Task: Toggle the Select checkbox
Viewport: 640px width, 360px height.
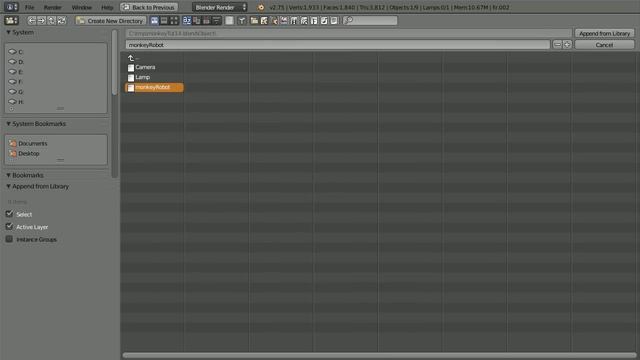Action: pos(9,214)
